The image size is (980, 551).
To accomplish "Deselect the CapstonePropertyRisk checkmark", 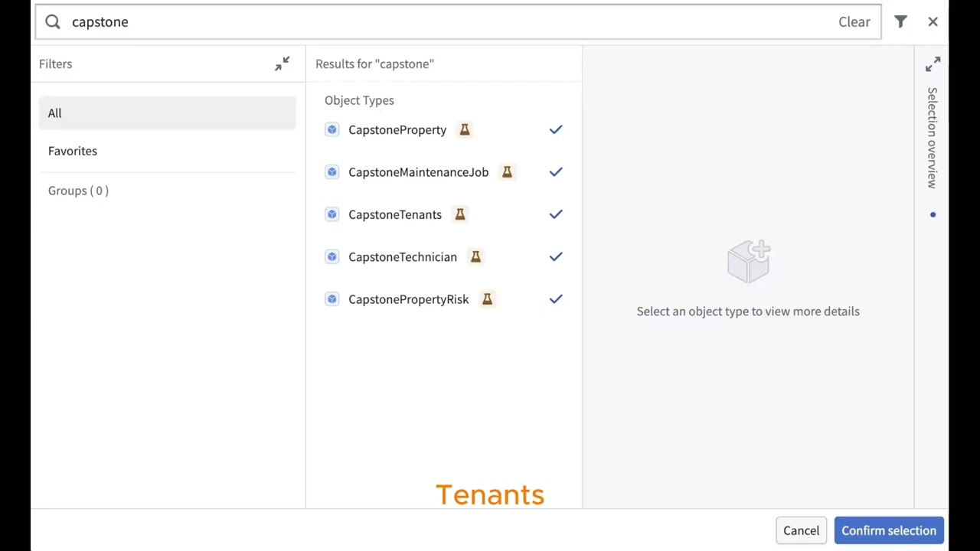I will tap(556, 299).
